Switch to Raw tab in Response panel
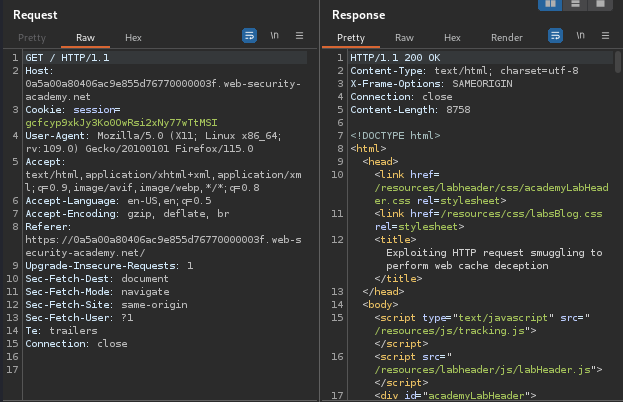This screenshot has height=402, width=623. 404,38
